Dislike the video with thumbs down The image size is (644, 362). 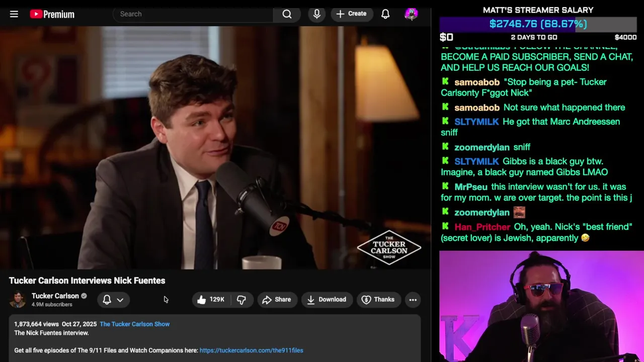pyautogui.click(x=242, y=300)
